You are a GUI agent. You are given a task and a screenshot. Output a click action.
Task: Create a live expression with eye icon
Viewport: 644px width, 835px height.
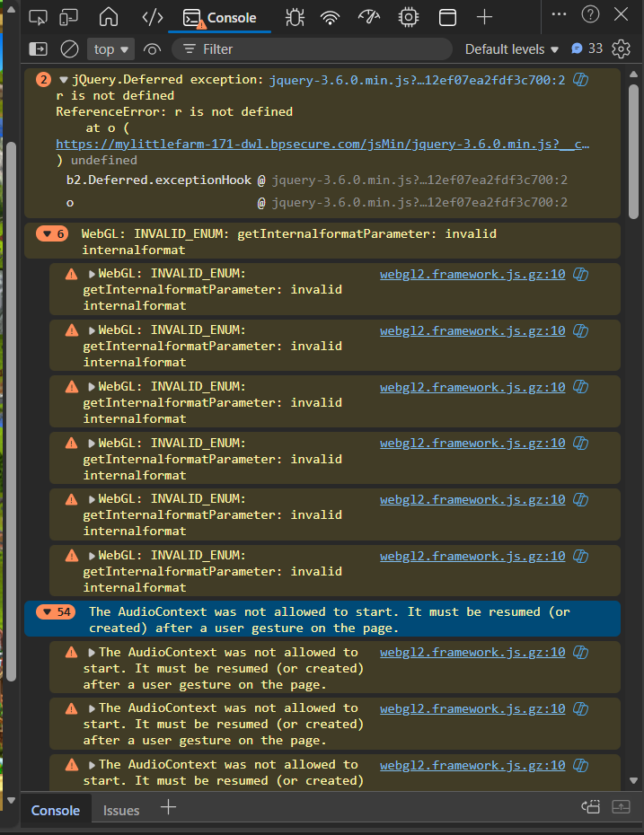pos(152,49)
